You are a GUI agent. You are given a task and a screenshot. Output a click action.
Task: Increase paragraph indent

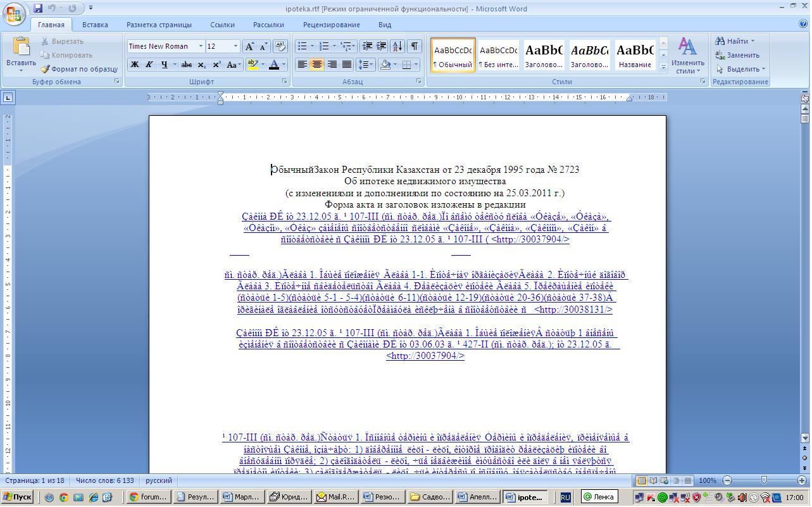coord(382,46)
